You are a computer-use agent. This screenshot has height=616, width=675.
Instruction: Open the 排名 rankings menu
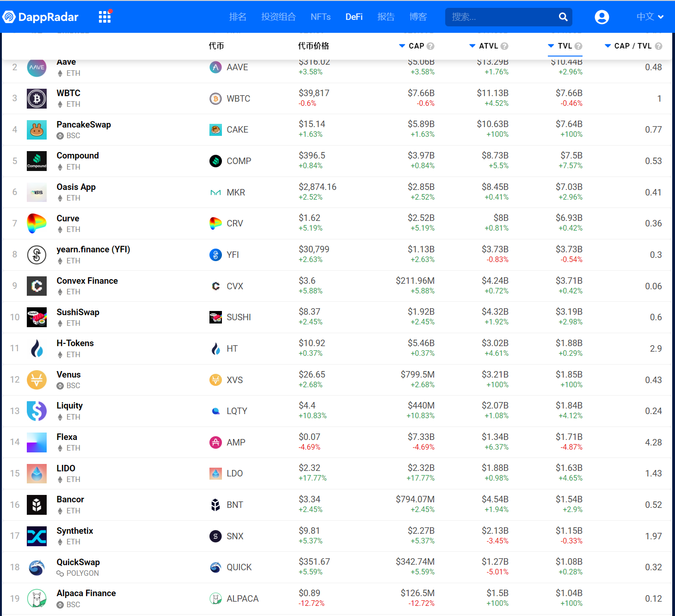pos(238,17)
